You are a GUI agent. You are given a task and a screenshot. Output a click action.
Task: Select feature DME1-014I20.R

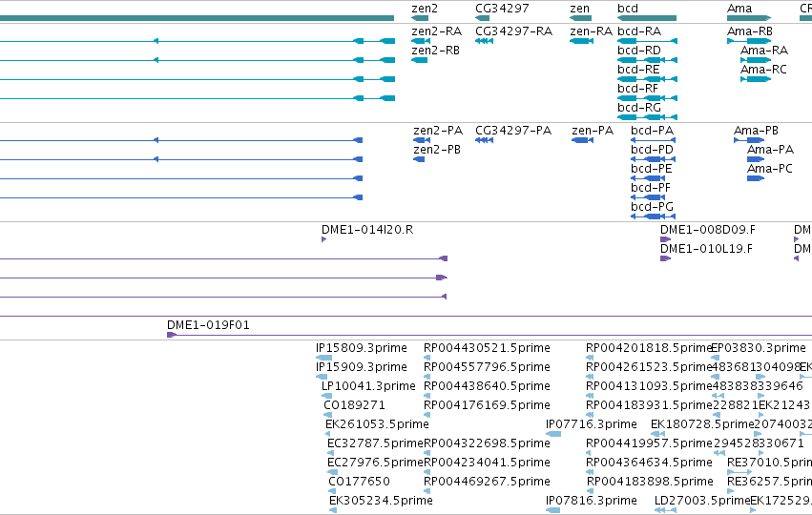(367, 231)
